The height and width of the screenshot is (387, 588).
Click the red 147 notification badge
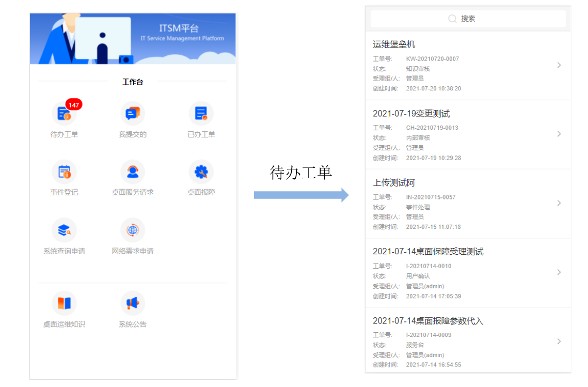[74, 105]
